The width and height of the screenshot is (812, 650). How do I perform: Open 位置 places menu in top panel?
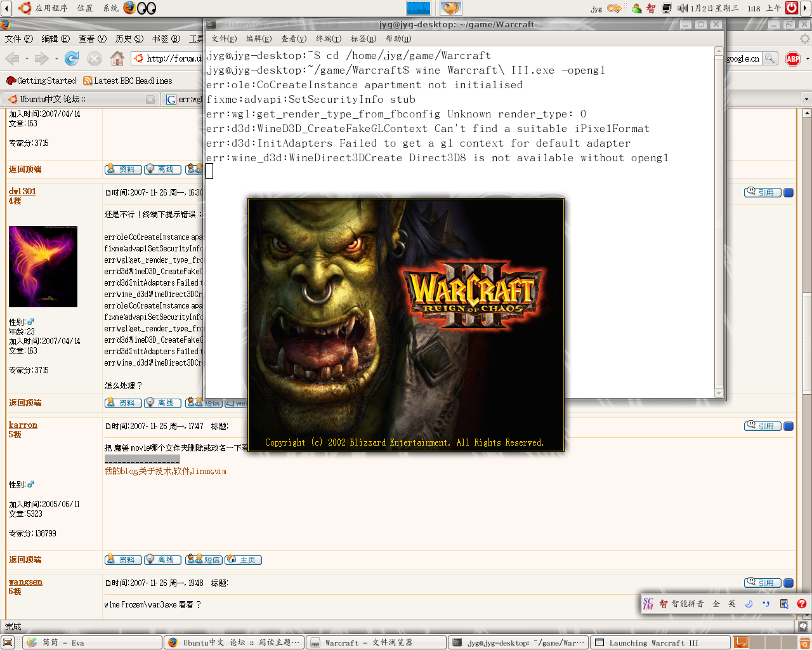85,8
